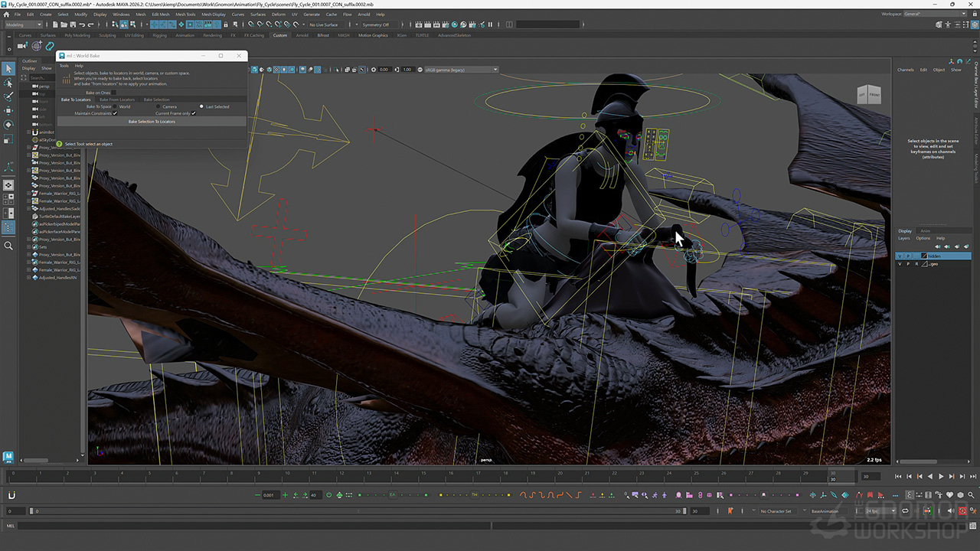Click Bake Selection To Locators button

(x=152, y=122)
